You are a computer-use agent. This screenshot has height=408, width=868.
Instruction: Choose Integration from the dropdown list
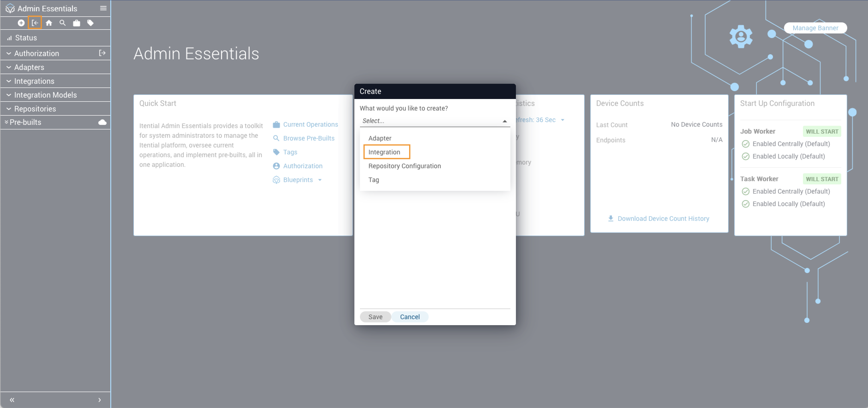pos(384,152)
